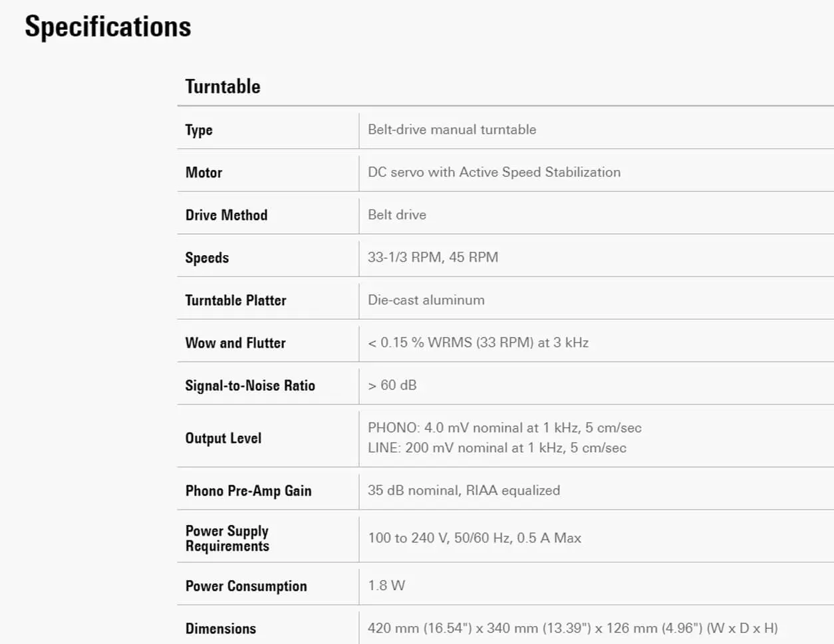Select the Turntable section title

(x=223, y=86)
